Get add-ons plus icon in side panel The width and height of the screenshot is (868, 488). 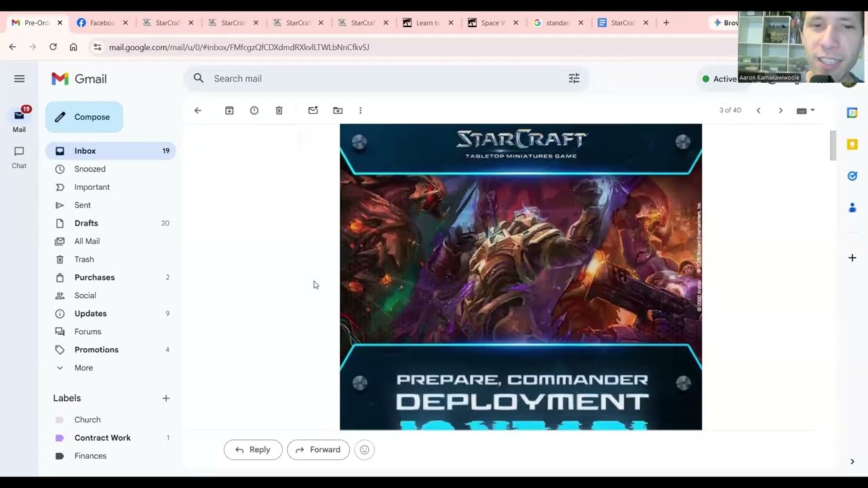852,258
